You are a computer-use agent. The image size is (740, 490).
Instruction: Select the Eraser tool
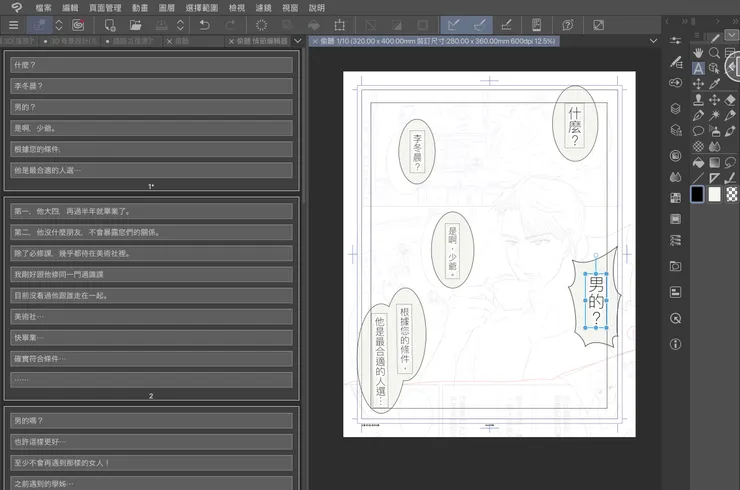tap(732, 100)
